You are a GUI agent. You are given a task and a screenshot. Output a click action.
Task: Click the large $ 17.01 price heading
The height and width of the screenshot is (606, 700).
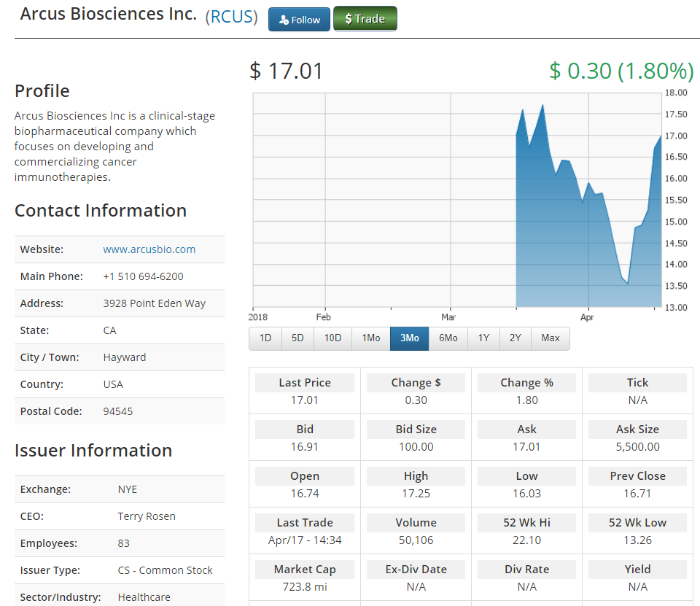pos(286,71)
